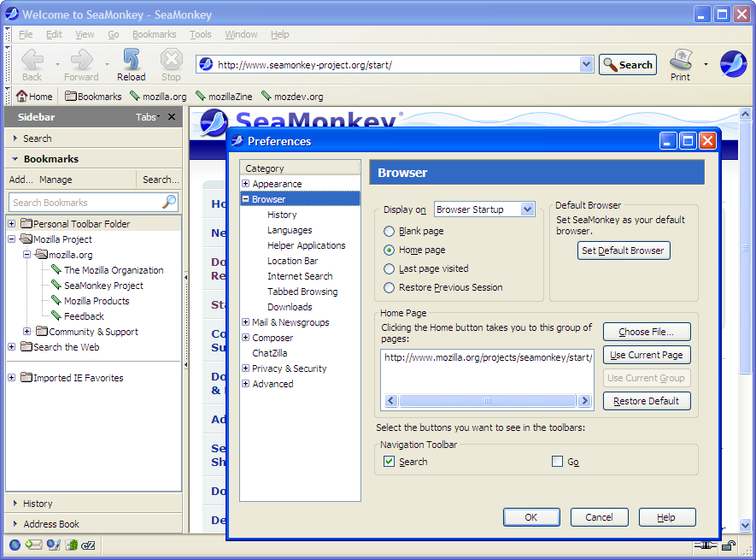
Task: Click the Reload toolbar icon
Action: [x=131, y=60]
